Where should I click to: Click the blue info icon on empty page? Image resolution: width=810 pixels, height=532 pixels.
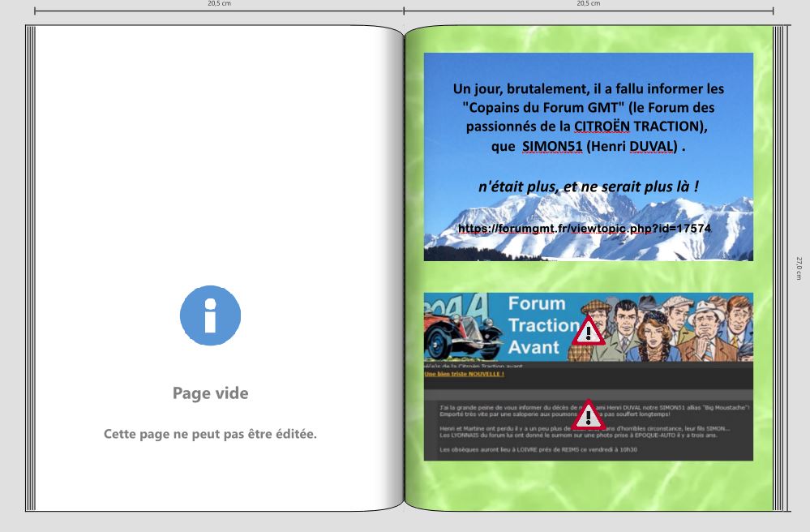click(210, 315)
